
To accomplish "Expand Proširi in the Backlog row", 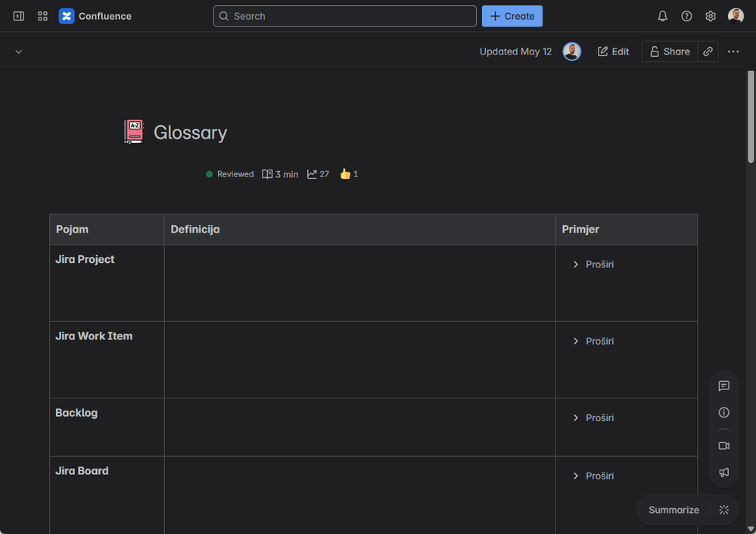I will pyautogui.click(x=593, y=418).
